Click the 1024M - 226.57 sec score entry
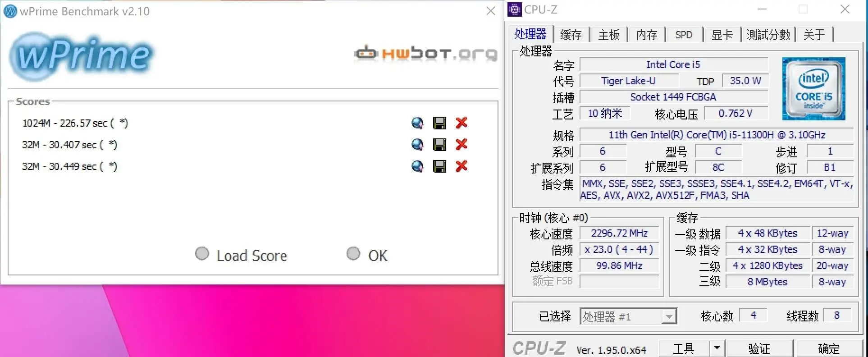The image size is (868, 357). click(x=75, y=123)
